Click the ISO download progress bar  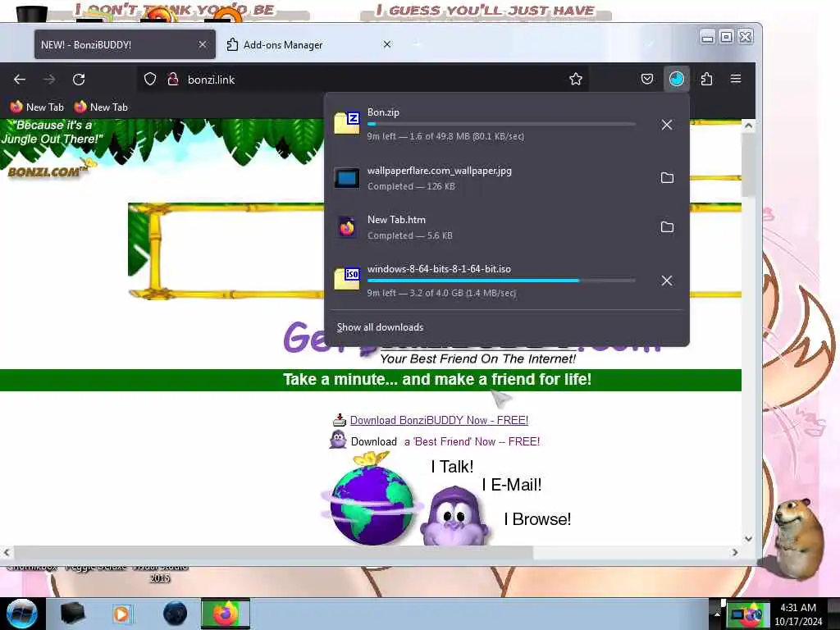coord(501,281)
